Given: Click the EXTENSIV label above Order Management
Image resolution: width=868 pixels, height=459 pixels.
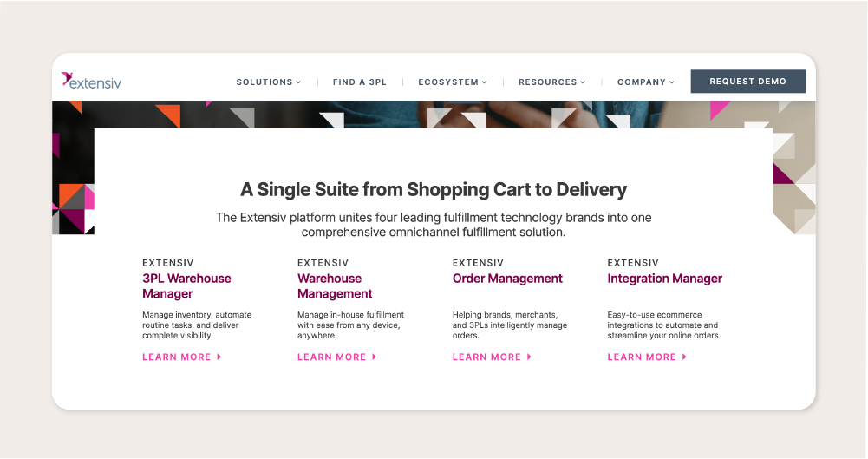Looking at the screenshot, I should [x=478, y=263].
